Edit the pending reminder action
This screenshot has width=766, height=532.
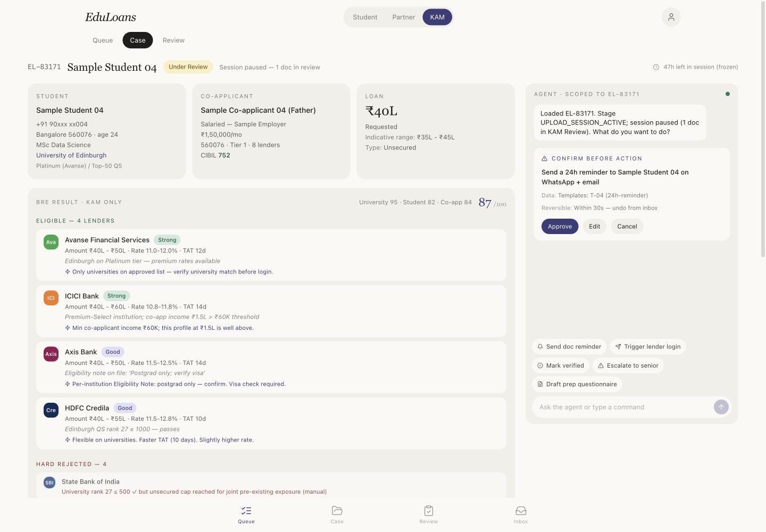tap(595, 227)
